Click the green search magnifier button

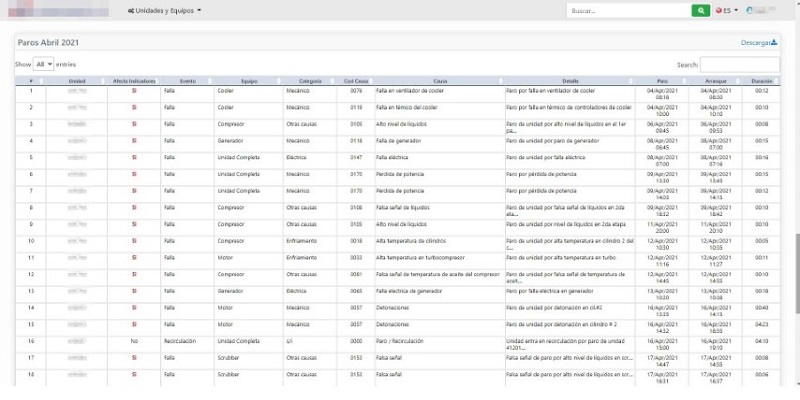click(702, 10)
